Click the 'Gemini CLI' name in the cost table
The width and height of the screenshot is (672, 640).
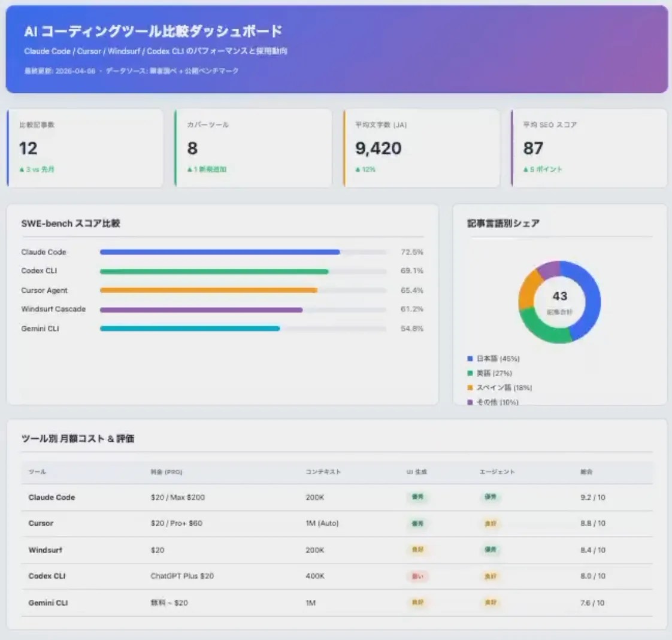point(49,603)
